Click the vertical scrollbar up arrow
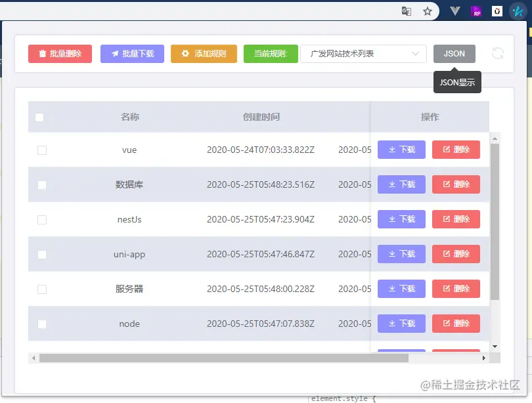 pyautogui.click(x=495, y=138)
